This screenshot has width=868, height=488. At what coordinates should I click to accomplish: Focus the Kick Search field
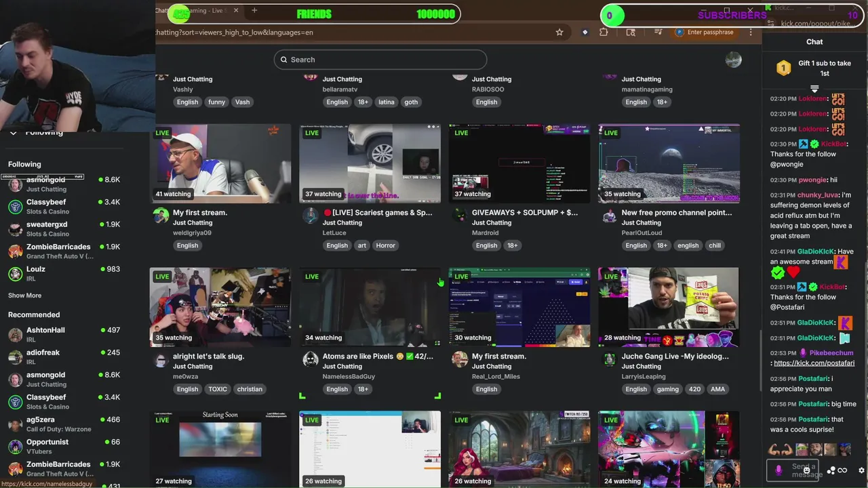point(380,60)
